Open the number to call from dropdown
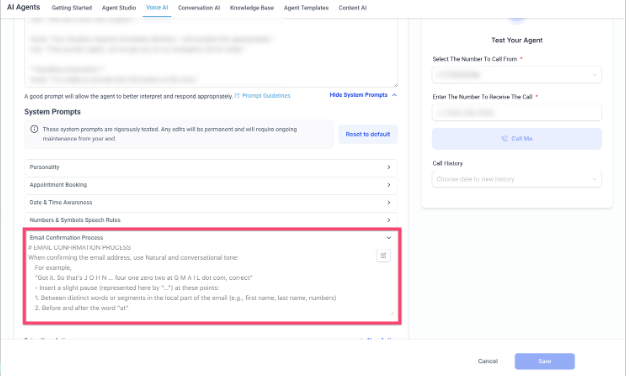The width and height of the screenshot is (628, 376). [517, 75]
